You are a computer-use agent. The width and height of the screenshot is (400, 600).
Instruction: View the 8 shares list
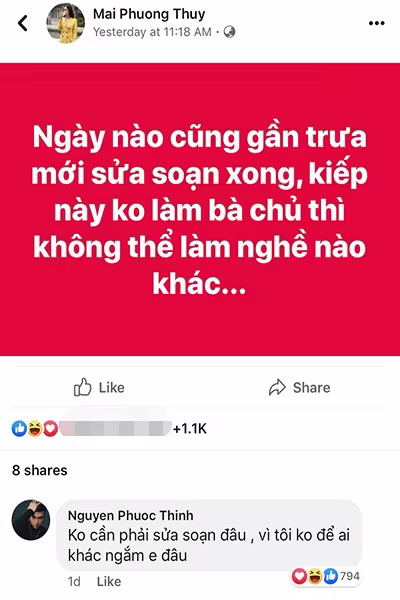[40, 470]
